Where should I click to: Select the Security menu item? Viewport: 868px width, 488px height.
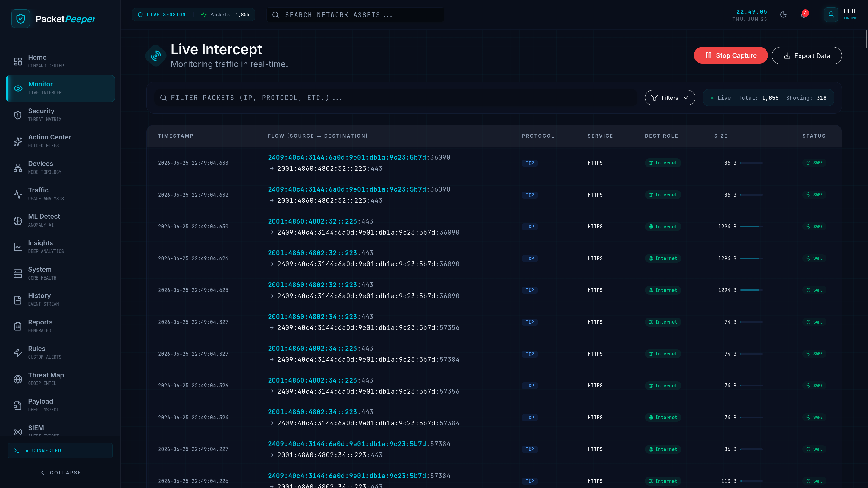60,115
